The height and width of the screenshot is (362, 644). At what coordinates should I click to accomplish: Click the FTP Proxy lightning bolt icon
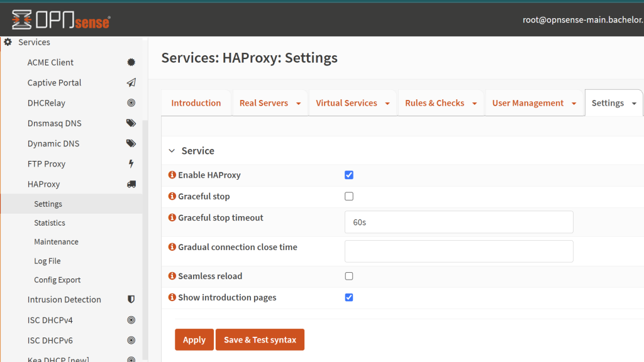point(131,164)
